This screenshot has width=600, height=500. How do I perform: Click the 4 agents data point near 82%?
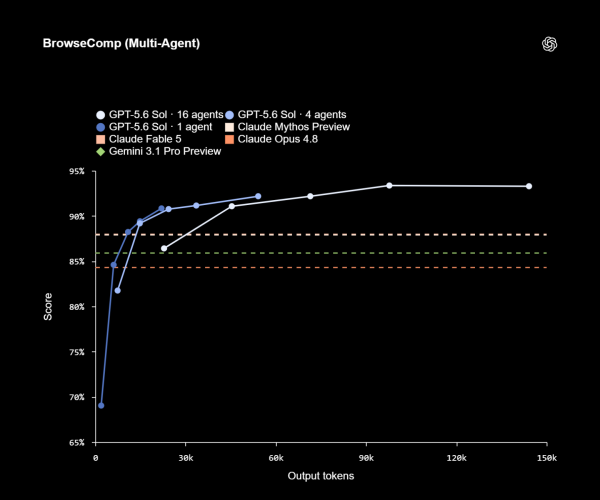tap(117, 291)
